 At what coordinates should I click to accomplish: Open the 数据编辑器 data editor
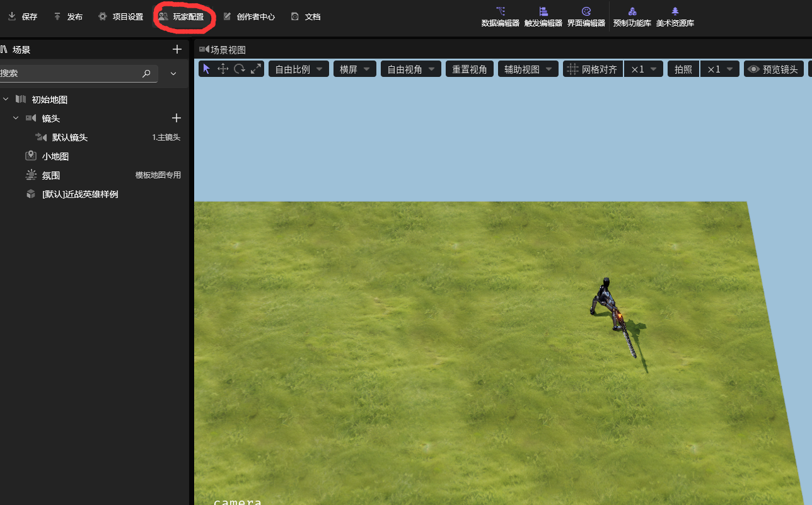click(x=501, y=17)
